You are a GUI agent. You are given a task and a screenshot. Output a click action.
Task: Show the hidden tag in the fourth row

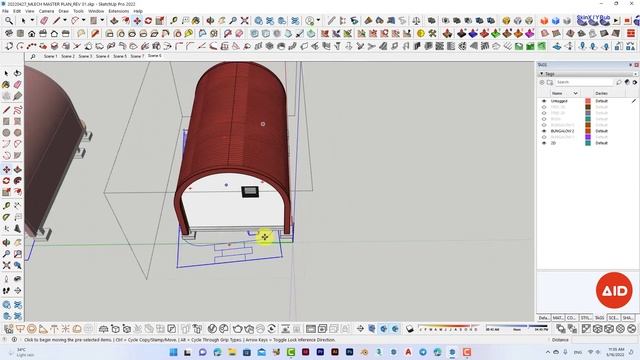(544, 119)
